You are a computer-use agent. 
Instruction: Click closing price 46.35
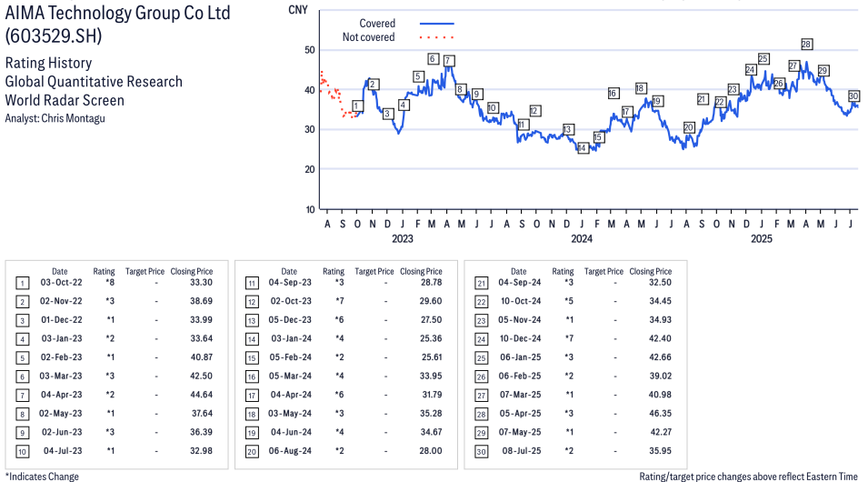[x=661, y=414]
